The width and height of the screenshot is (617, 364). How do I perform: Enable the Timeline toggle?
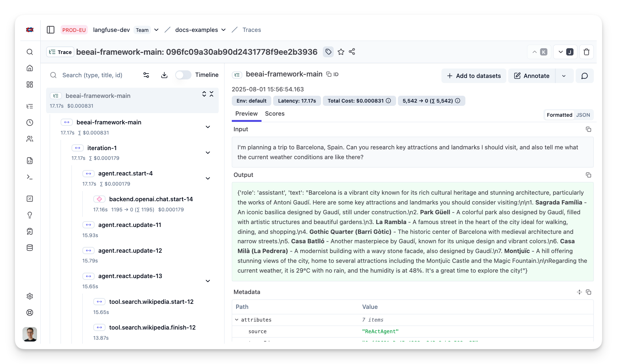pyautogui.click(x=183, y=75)
